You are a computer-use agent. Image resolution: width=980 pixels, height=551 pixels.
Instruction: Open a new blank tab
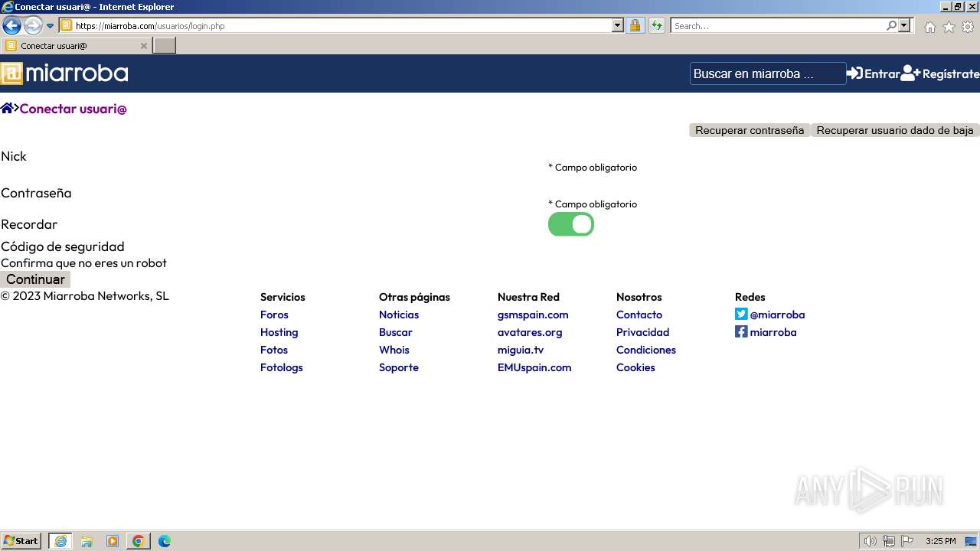[x=165, y=46]
